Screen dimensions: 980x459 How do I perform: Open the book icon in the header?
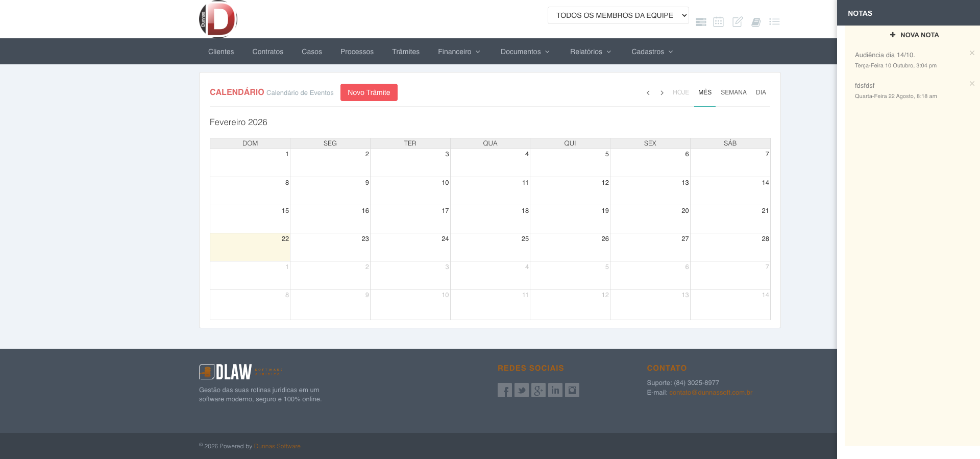tap(756, 22)
